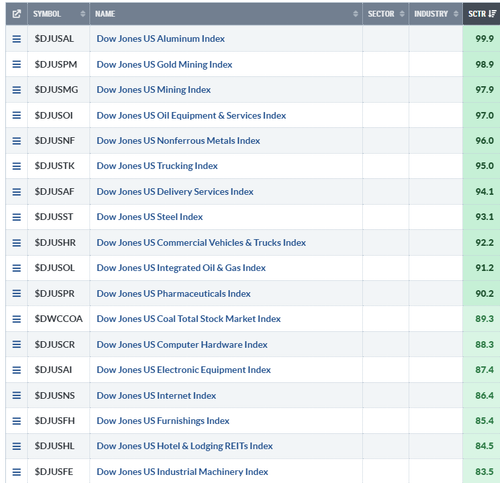
Task: Open Dow Jones US Internet Index link
Action: pyautogui.click(x=156, y=396)
